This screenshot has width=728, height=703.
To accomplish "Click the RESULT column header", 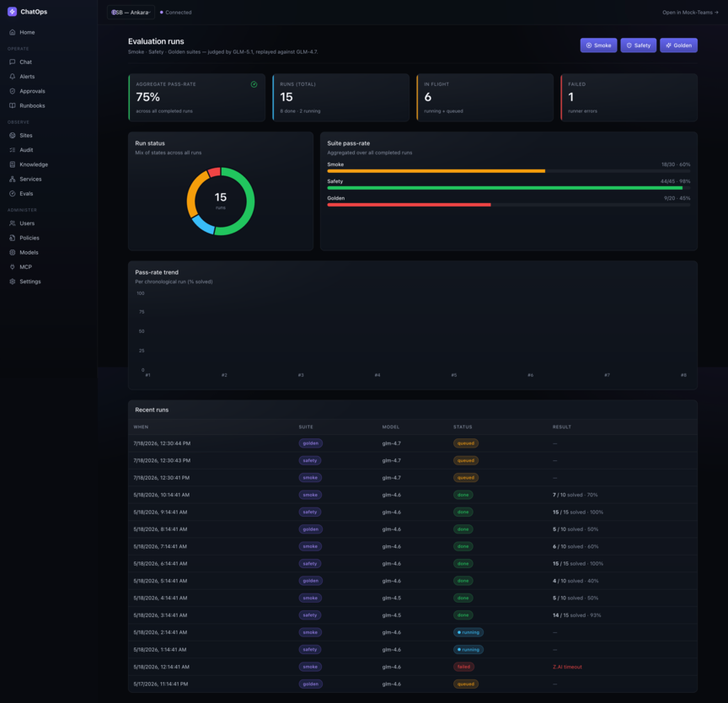I will click(562, 427).
